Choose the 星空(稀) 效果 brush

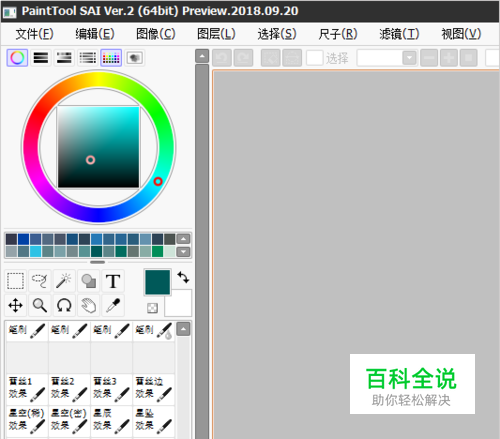pos(27,421)
